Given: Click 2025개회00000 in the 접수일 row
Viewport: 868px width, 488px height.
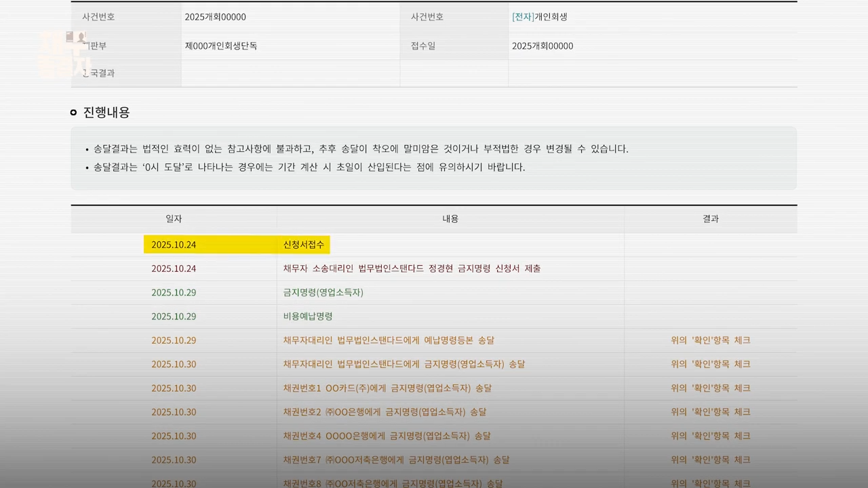Looking at the screenshot, I should coord(542,46).
